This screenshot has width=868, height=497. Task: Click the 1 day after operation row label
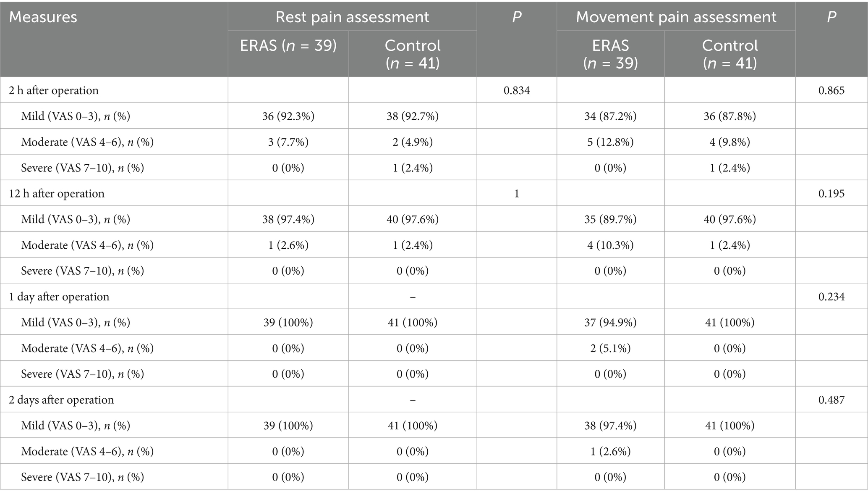pyautogui.click(x=59, y=297)
